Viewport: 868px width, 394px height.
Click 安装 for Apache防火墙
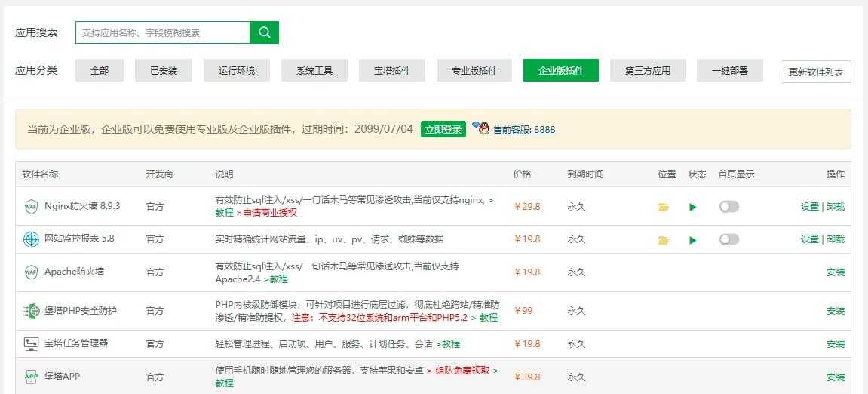tap(835, 272)
